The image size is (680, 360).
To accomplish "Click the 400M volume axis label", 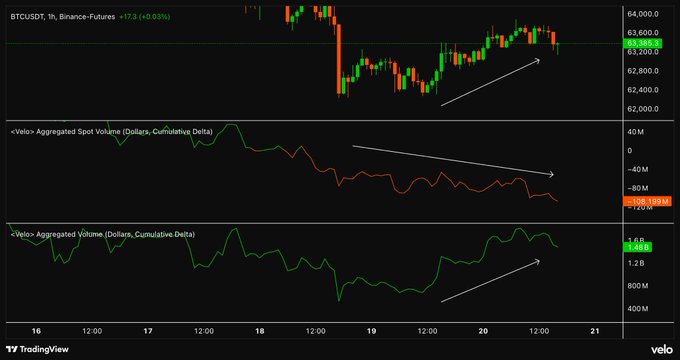I will tap(638, 309).
